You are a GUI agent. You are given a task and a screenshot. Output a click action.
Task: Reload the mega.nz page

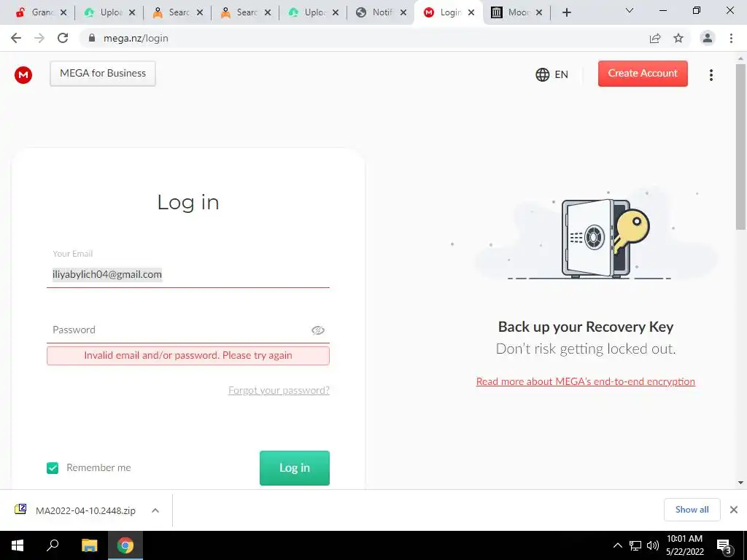pos(63,38)
